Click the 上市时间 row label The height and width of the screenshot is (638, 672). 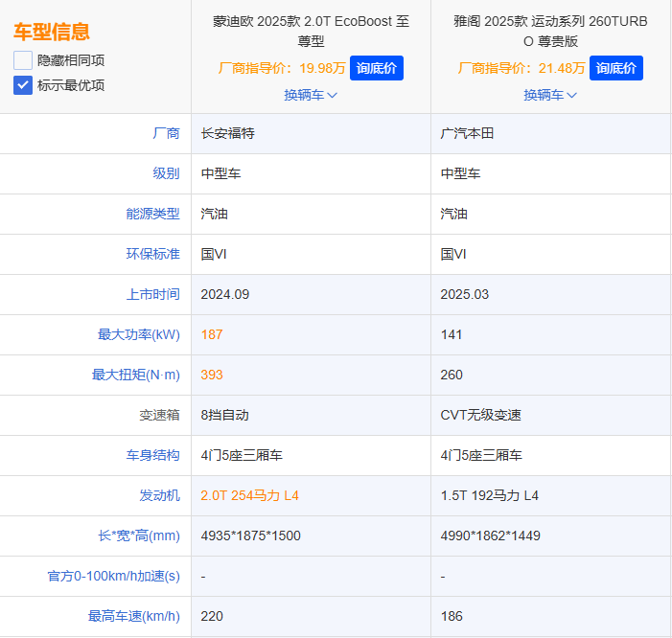[x=153, y=294]
